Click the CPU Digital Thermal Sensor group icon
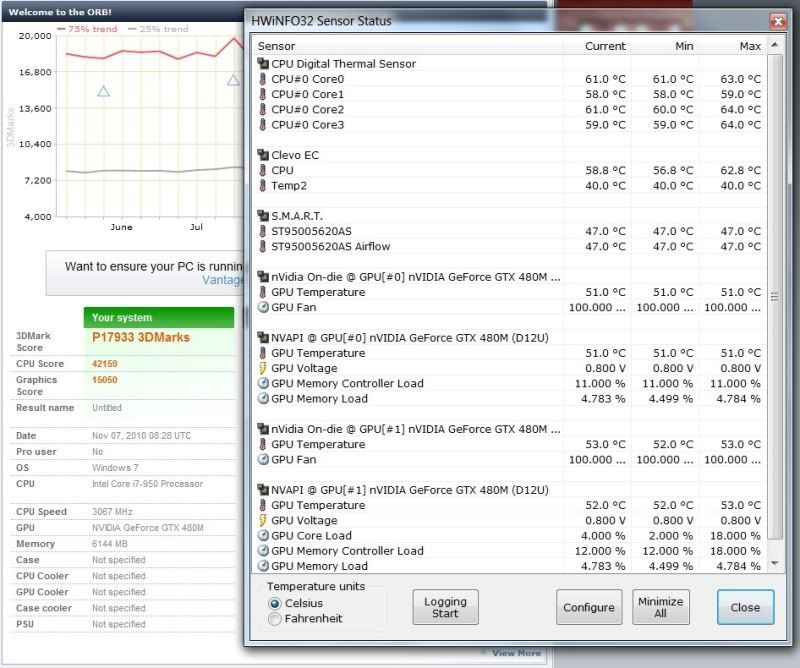Image resolution: width=800 pixels, height=668 pixels. (263, 64)
